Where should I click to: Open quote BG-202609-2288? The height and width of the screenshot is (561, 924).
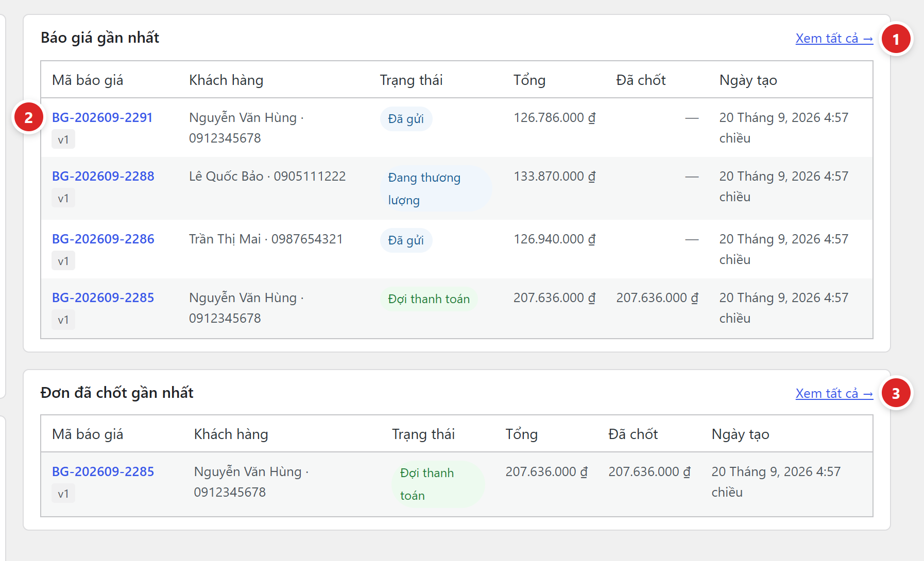[103, 176]
